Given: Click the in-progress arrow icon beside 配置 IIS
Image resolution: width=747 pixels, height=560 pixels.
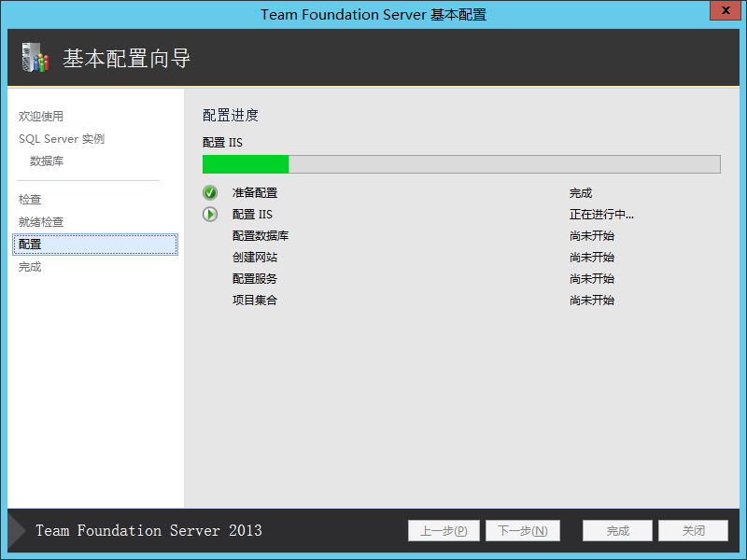Looking at the screenshot, I should click(x=210, y=215).
